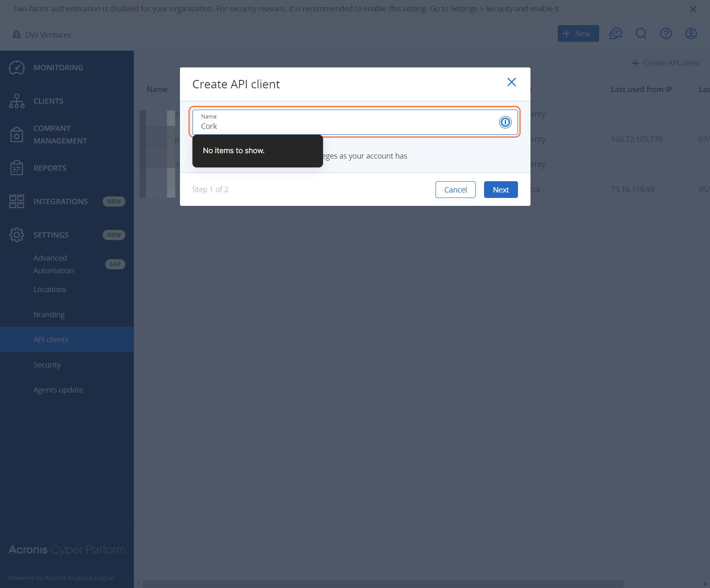The image size is (710, 588).
Task: Click the EAP badge beside Advanced Automation
Action: pos(115,264)
